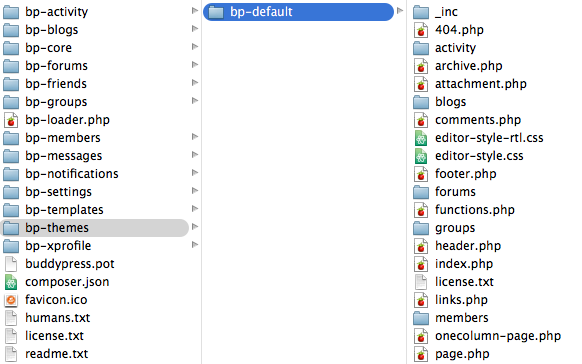This screenshot has width=582, height=364.
Task: Click the functions.php file icon
Action: click(421, 210)
